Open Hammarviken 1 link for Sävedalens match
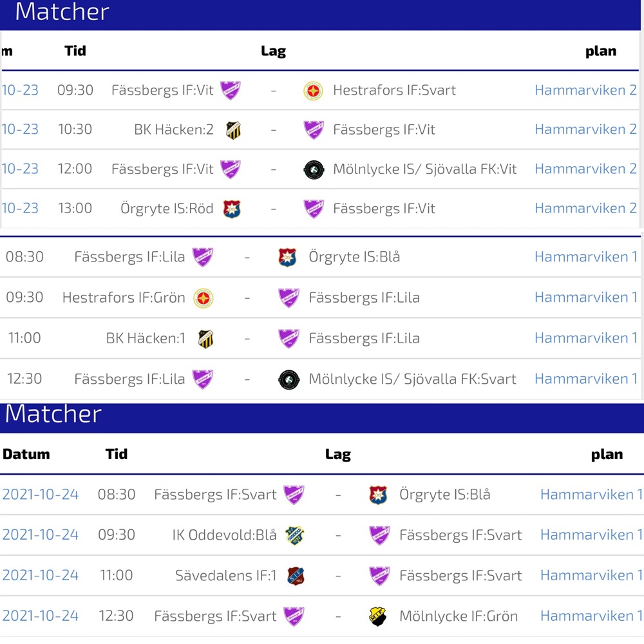The width and height of the screenshot is (644, 644). click(x=591, y=575)
